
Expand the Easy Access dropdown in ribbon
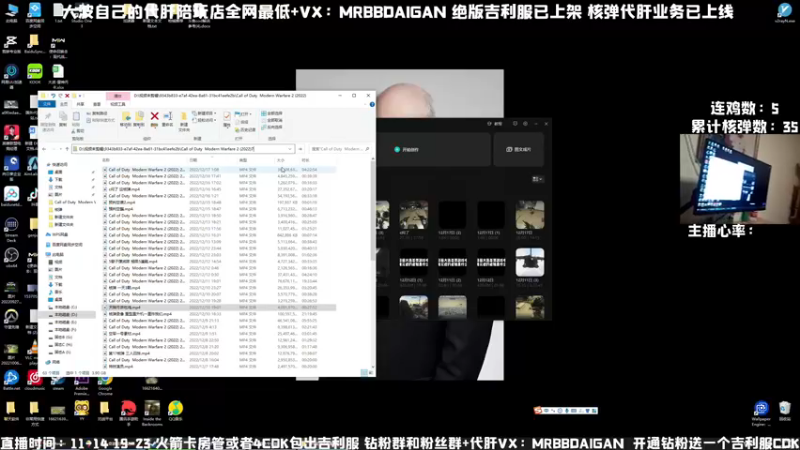click(x=205, y=120)
